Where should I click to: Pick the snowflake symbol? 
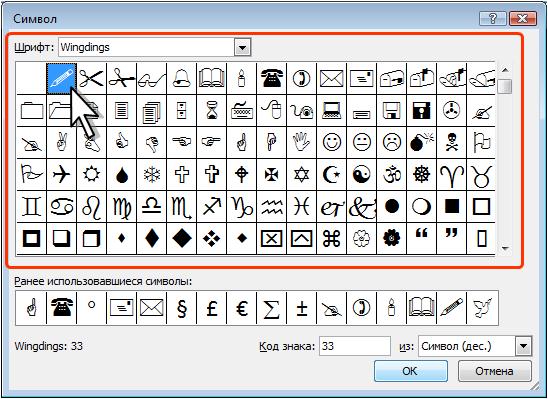point(151,174)
